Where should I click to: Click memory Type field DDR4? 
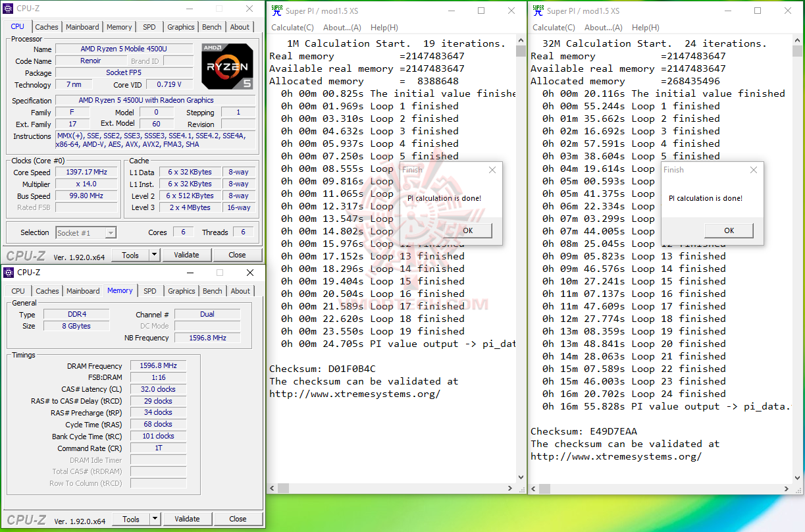click(76, 315)
